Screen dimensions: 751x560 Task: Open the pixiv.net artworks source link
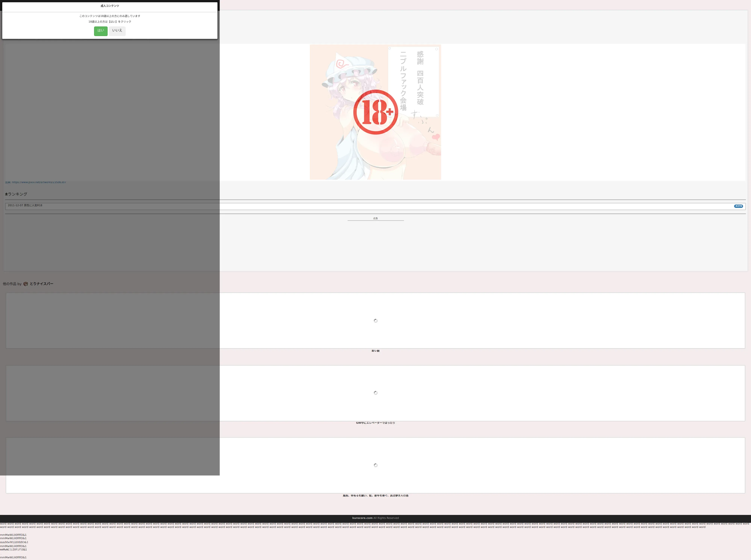[x=39, y=182]
